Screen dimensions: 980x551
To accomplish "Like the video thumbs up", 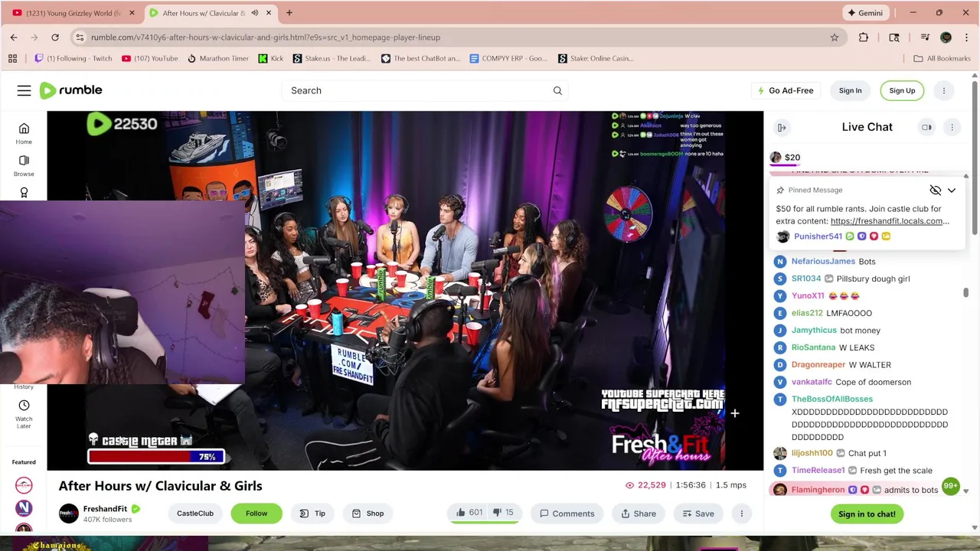I will (469, 513).
